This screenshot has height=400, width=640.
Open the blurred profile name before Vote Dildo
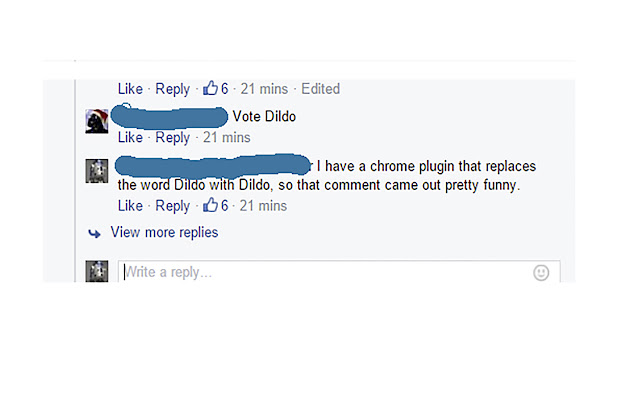[x=172, y=116]
